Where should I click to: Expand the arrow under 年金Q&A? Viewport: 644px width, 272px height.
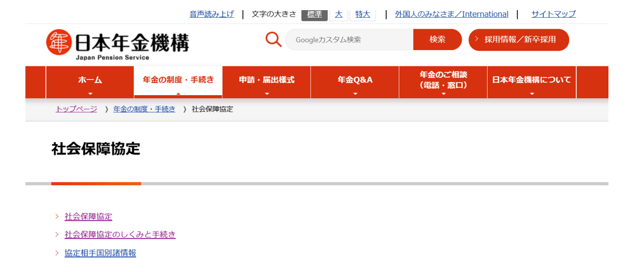[355, 94]
